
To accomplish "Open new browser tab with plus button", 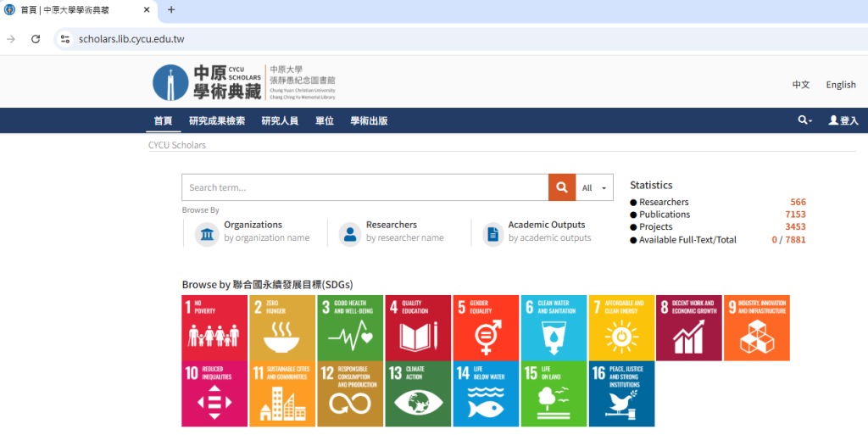I will (x=171, y=10).
